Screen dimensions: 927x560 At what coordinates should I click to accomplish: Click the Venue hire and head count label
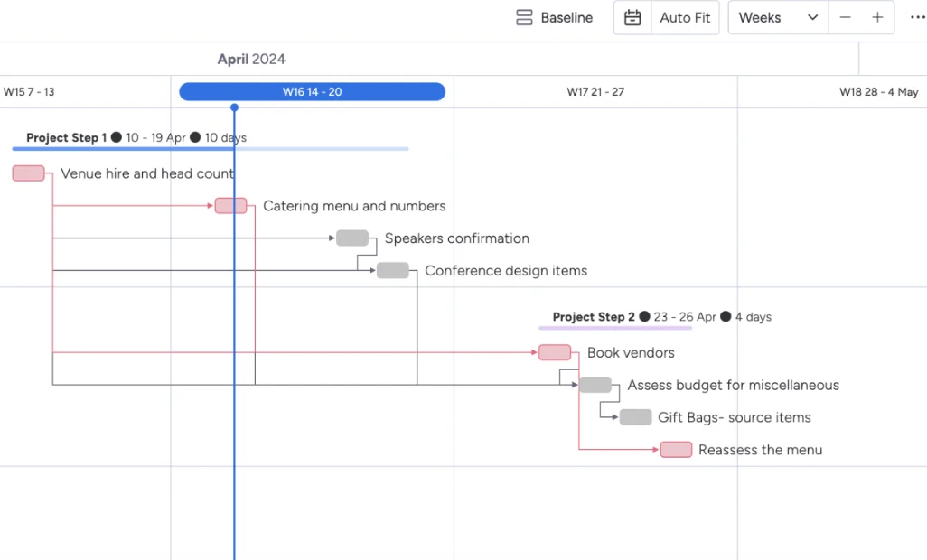(147, 173)
